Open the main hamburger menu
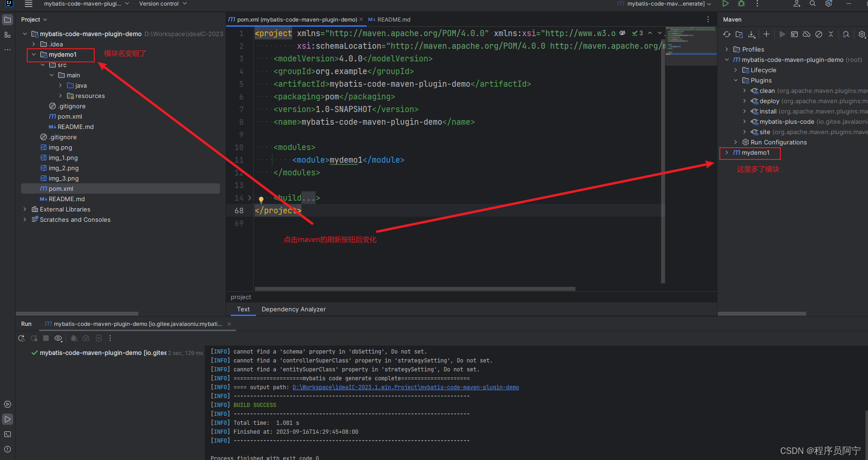868x460 pixels. point(29,4)
